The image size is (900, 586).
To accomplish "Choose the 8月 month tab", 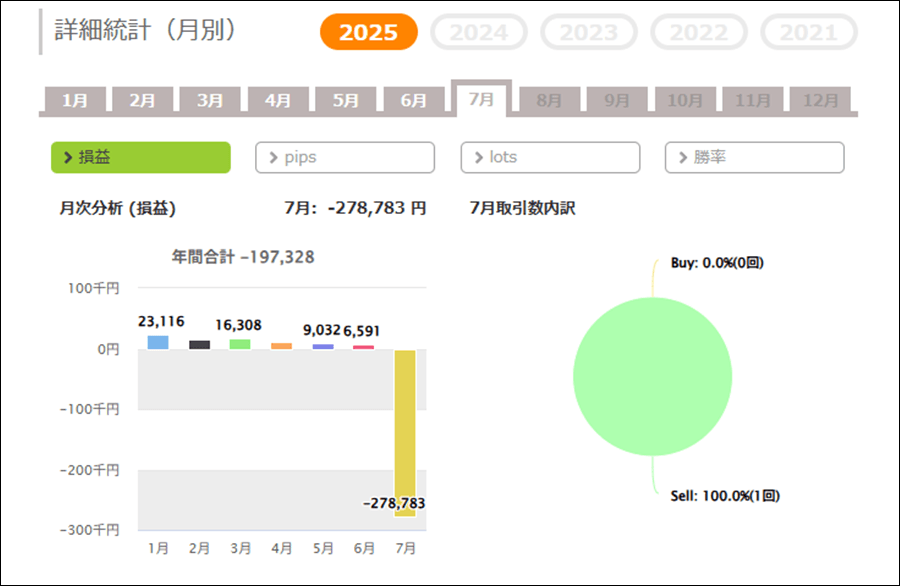I will [549, 100].
